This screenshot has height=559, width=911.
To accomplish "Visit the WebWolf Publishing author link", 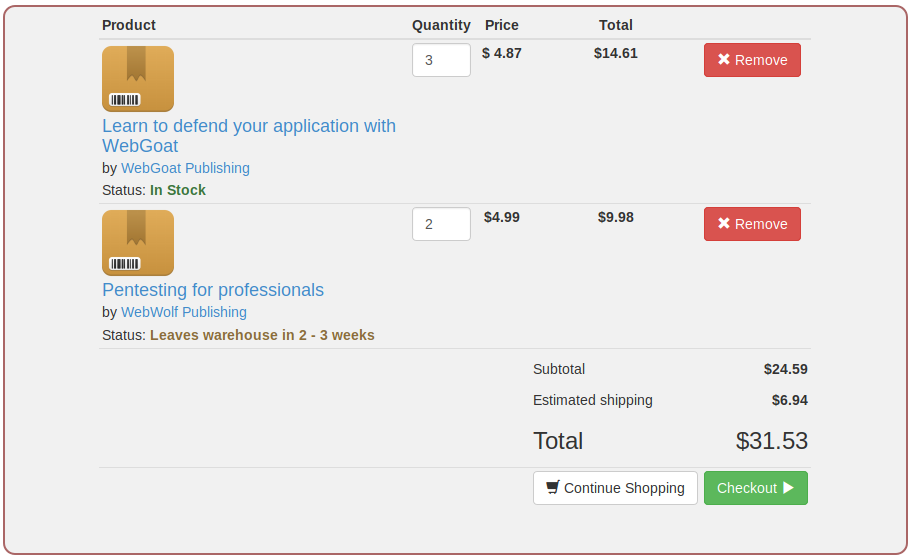I will 183,312.
